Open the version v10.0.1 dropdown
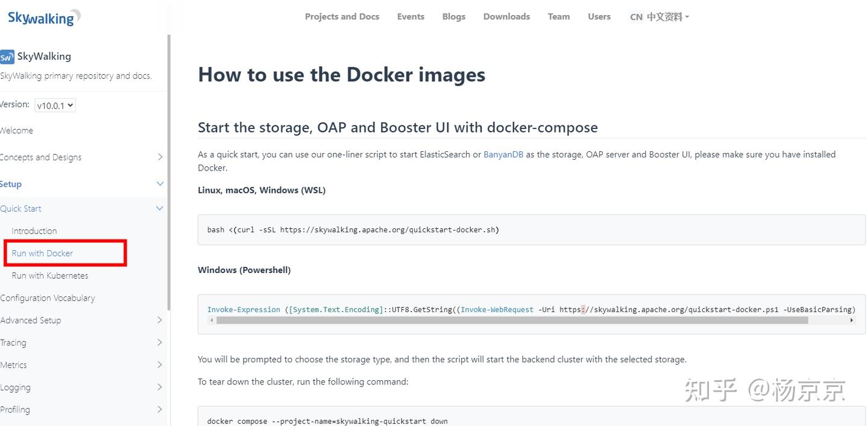 pos(55,105)
